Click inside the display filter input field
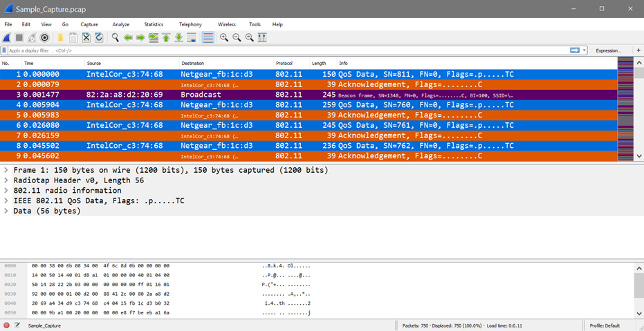 point(288,50)
